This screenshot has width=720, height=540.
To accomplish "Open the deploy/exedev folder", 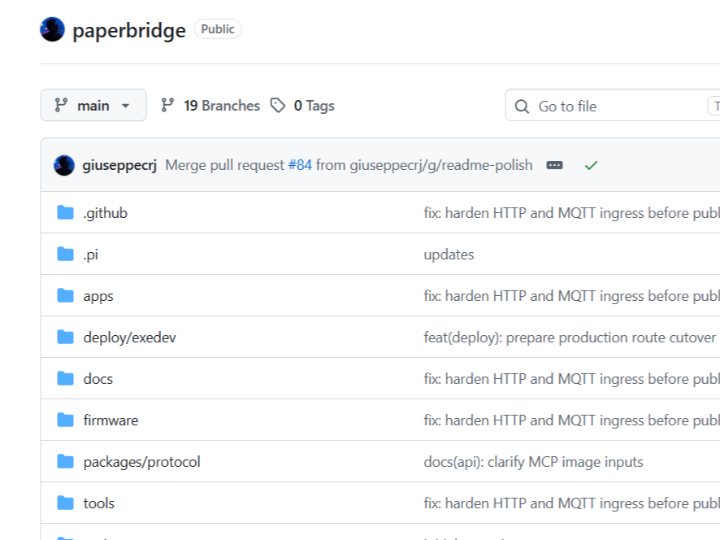I will [129, 338].
